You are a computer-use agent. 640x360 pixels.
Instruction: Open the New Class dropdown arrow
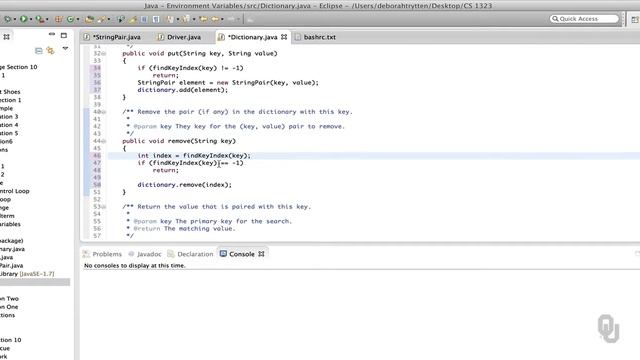coord(78,19)
